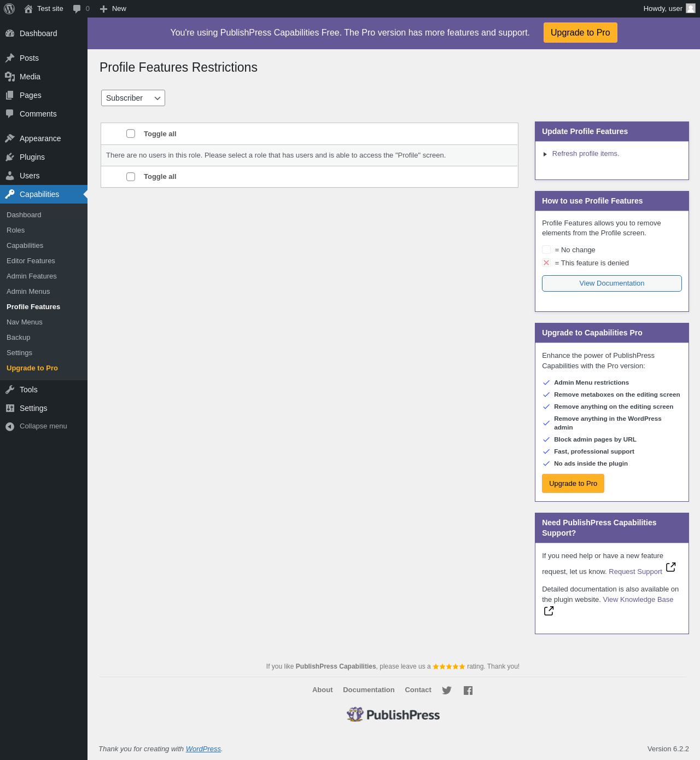The height and width of the screenshot is (760, 700).
Task: Open the Request Support link
Action: point(635,572)
